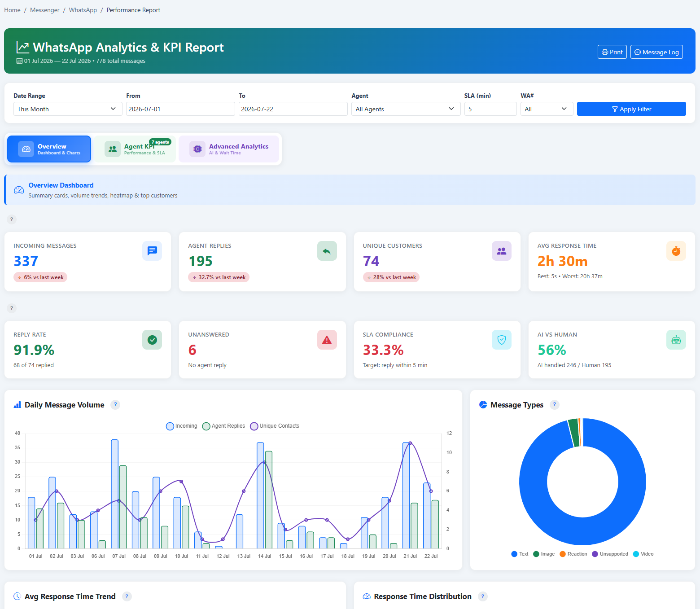The width and height of the screenshot is (700, 609).
Task: Click the Avg Response Time stopwatch icon
Action: pyautogui.click(x=676, y=251)
